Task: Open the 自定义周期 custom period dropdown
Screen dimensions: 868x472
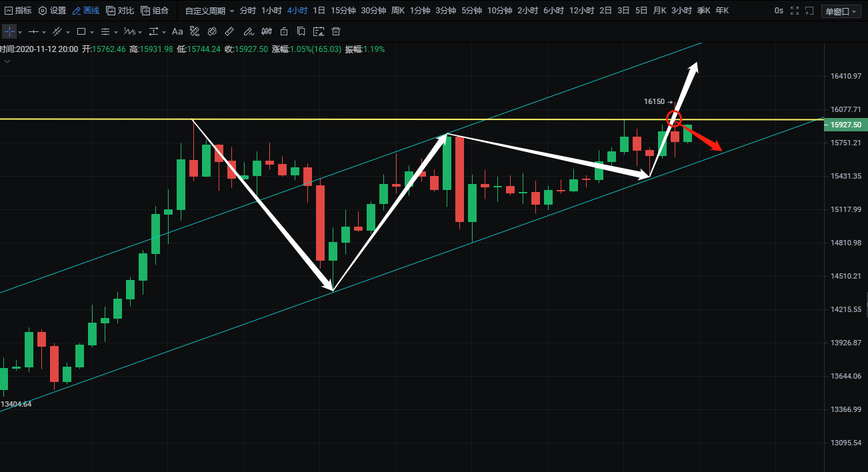Action: coord(209,11)
